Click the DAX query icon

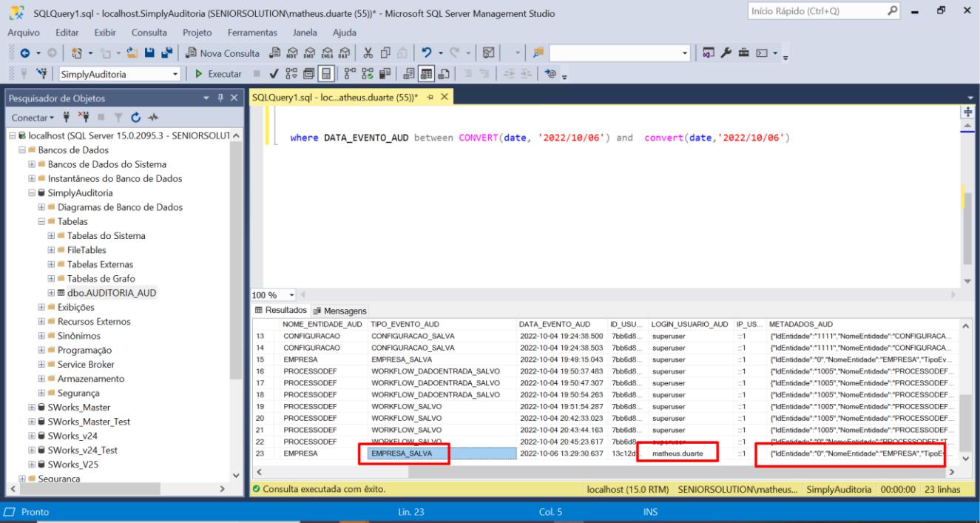click(x=344, y=53)
